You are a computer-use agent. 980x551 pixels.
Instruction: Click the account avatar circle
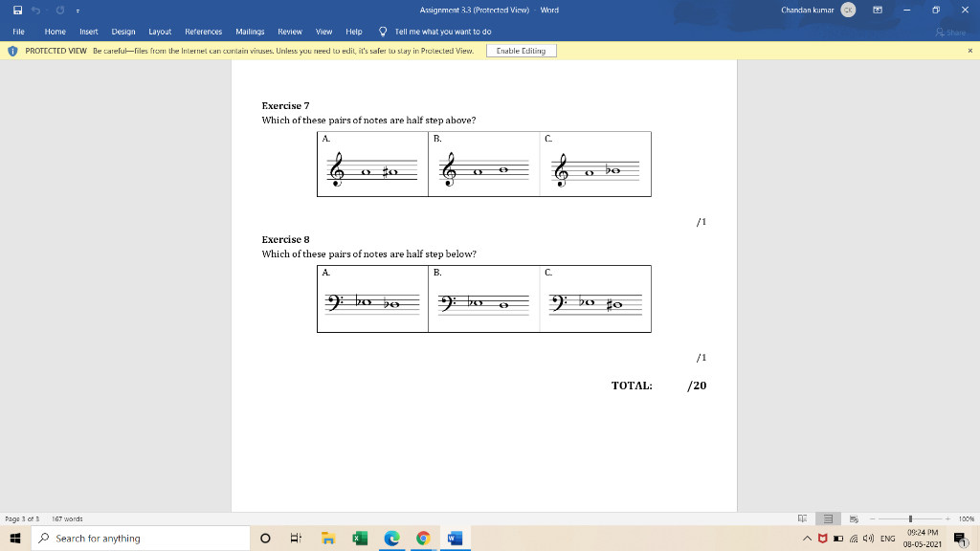click(848, 10)
